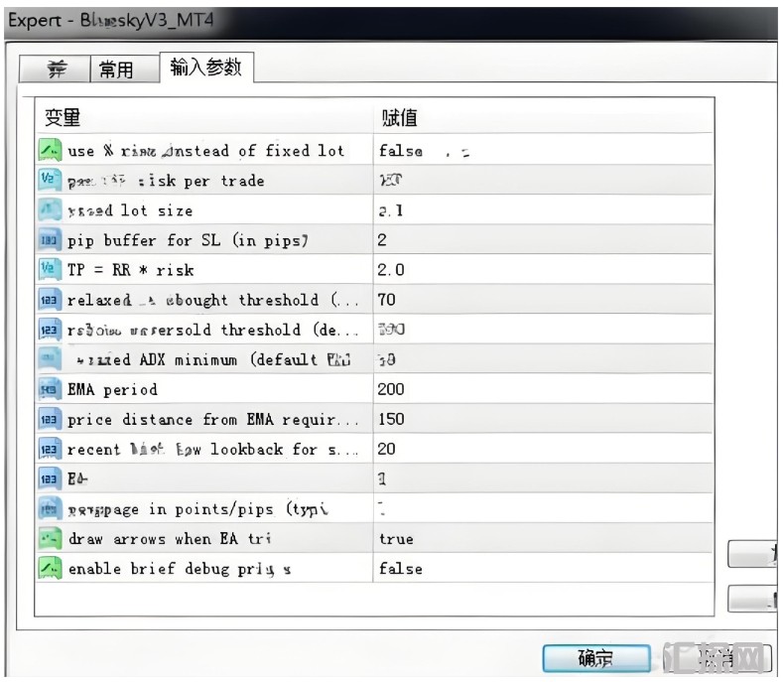784x682 pixels.
Task: Click the 赋值 column header
Action: click(x=399, y=117)
